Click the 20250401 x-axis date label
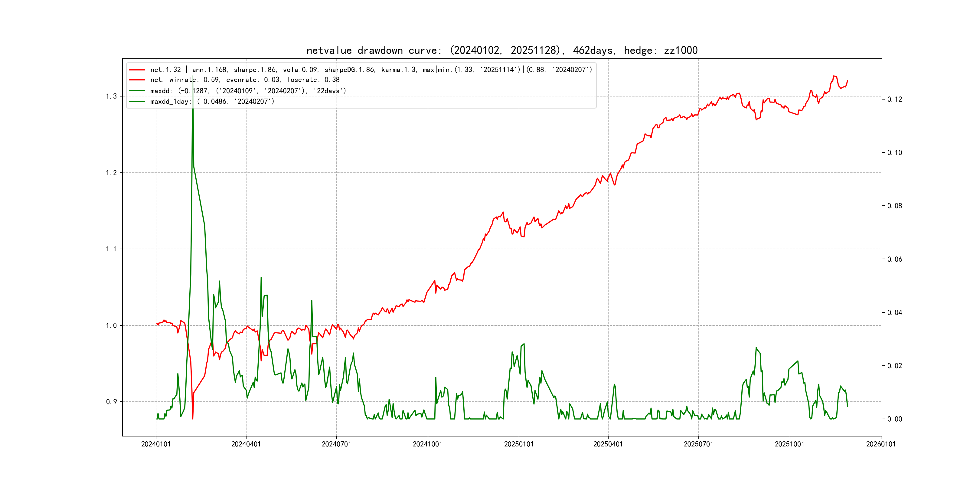980x490 pixels. [x=608, y=444]
